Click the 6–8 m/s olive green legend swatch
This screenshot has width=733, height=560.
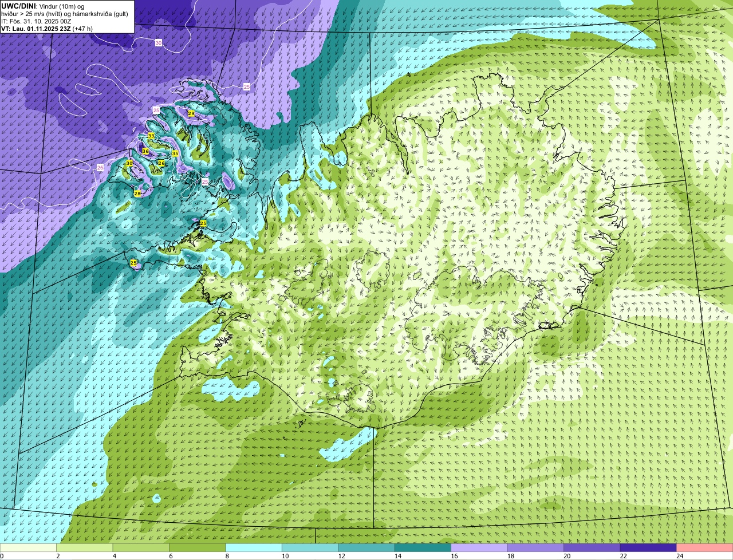pos(198,548)
